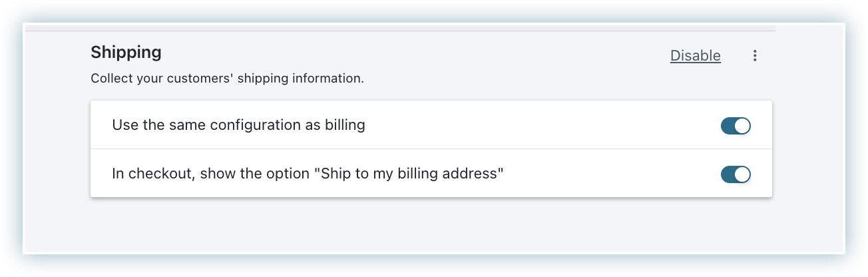This screenshot has height=277, width=868.
Task: Open the Shipping section three-dot options menu
Action: click(x=755, y=56)
